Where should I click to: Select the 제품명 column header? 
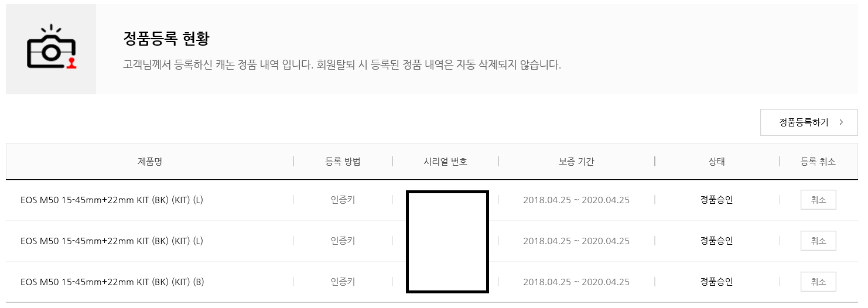pyautogui.click(x=150, y=162)
